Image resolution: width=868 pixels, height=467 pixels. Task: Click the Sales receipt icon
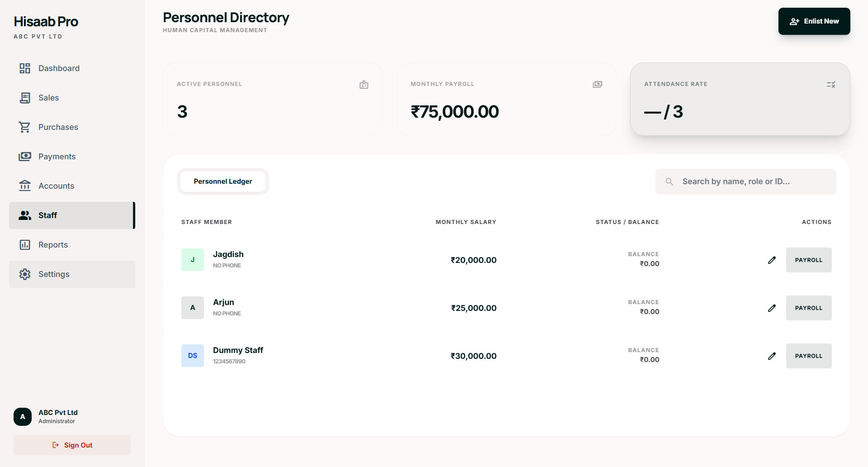tap(25, 98)
